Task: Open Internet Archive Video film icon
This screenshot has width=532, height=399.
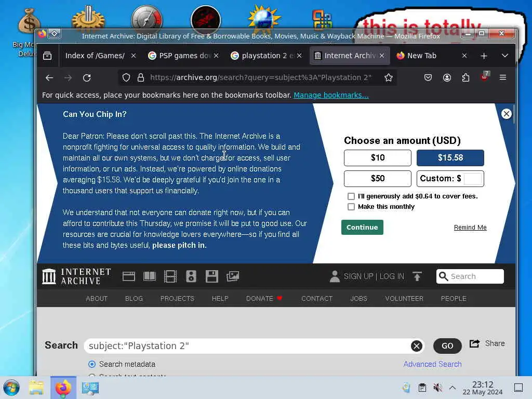Action: coord(170,276)
